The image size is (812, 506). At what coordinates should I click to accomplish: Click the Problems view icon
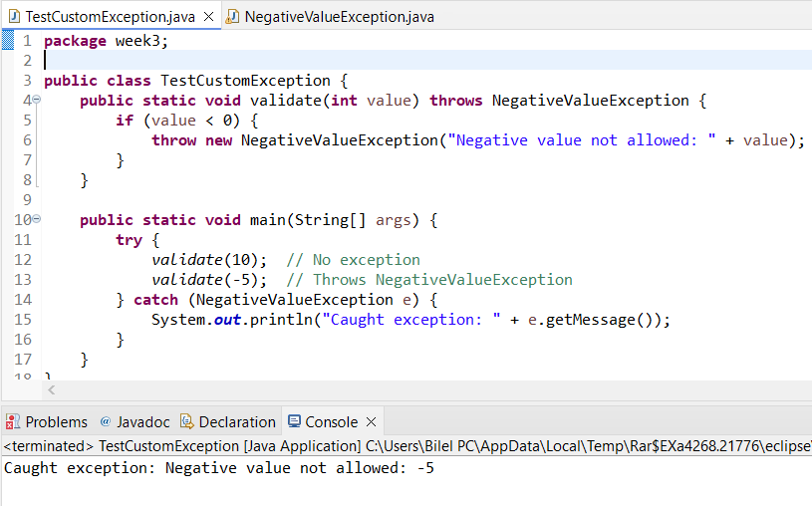(12, 422)
